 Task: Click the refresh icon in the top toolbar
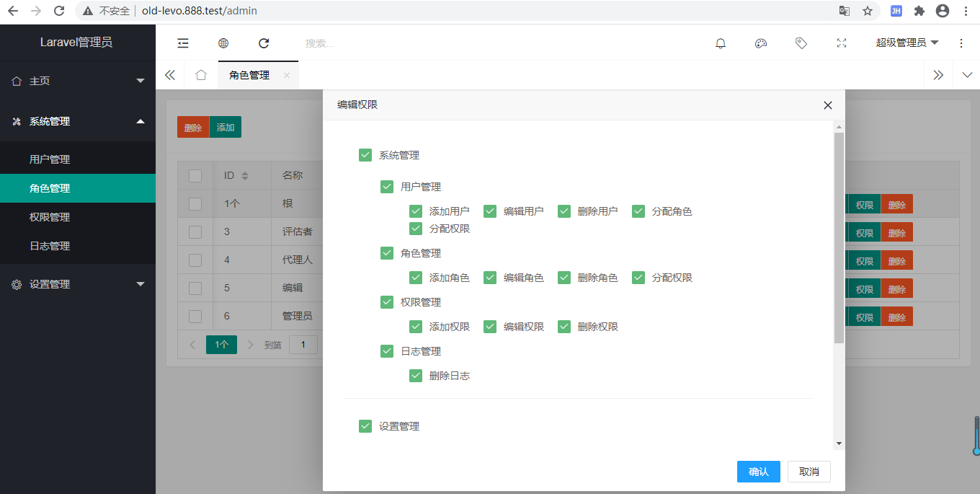263,43
